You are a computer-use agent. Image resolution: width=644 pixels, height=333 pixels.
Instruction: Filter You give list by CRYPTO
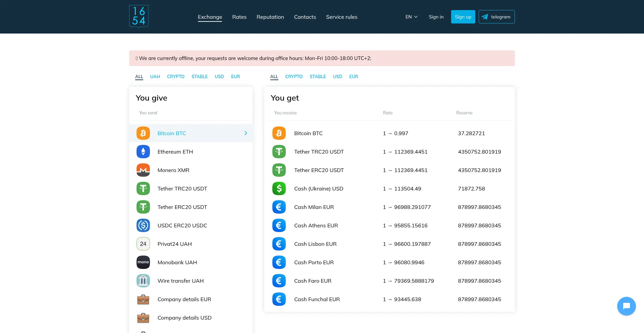pos(176,76)
